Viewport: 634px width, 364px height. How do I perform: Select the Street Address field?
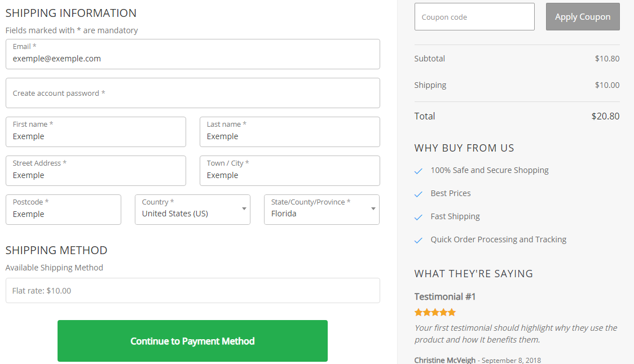[x=96, y=171]
